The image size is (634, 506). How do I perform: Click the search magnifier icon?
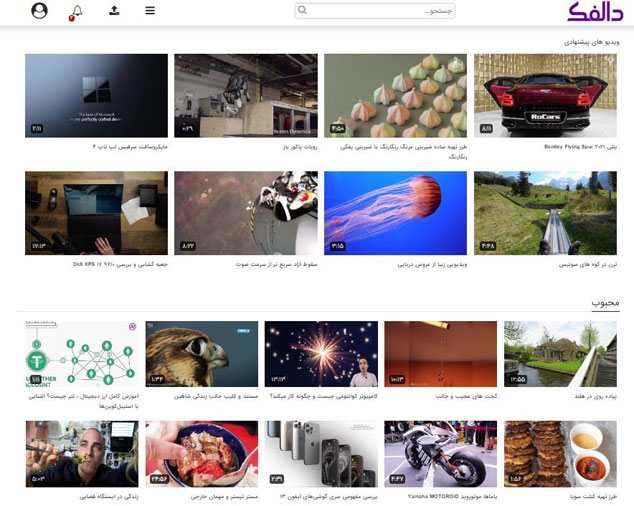tap(302, 10)
